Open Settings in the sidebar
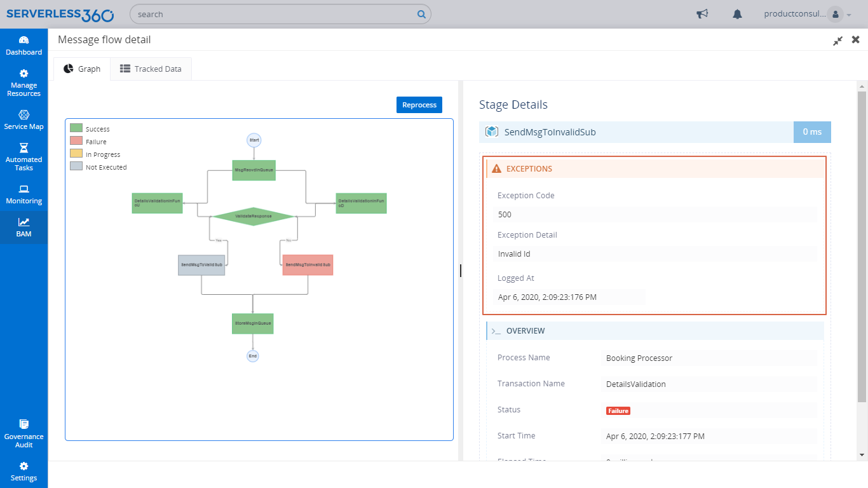This screenshot has width=868, height=488. (x=24, y=471)
